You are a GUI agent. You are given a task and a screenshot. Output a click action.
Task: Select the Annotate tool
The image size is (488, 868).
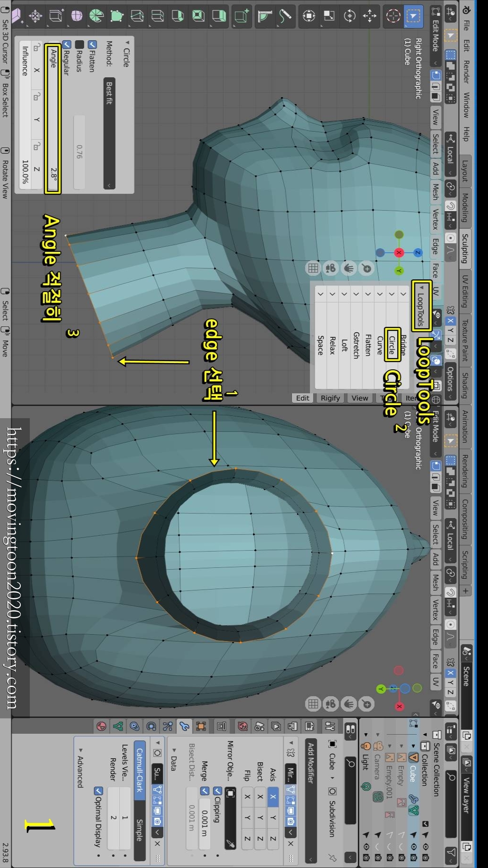[x=285, y=16]
